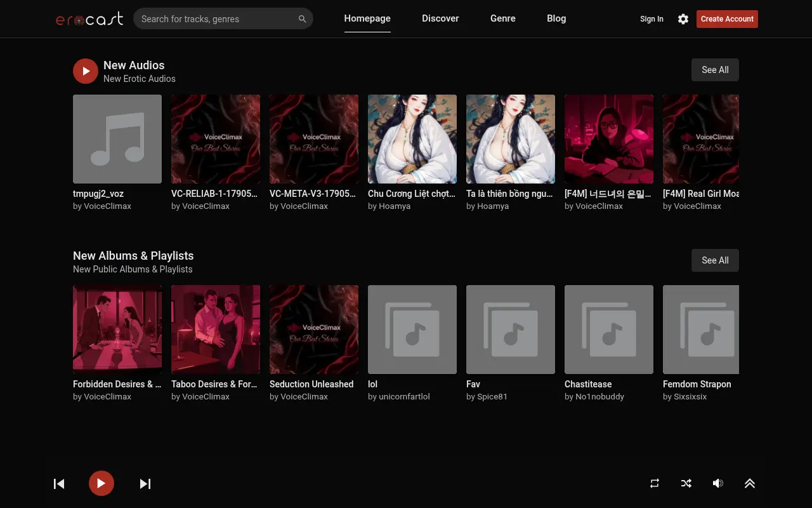This screenshot has height=508, width=812.
Task: Open the Fav playlist placeholder icon
Action: tap(511, 330)
